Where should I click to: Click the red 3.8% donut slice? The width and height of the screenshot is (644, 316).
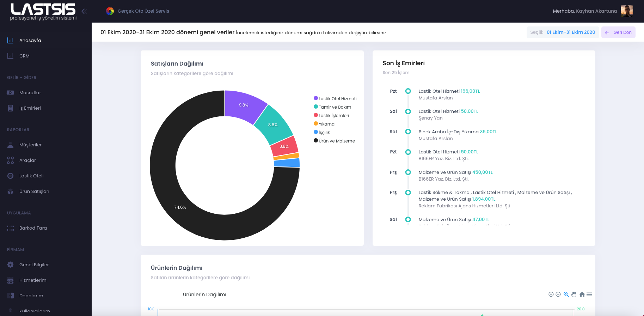pyautogui.click(x=284, y=146)
